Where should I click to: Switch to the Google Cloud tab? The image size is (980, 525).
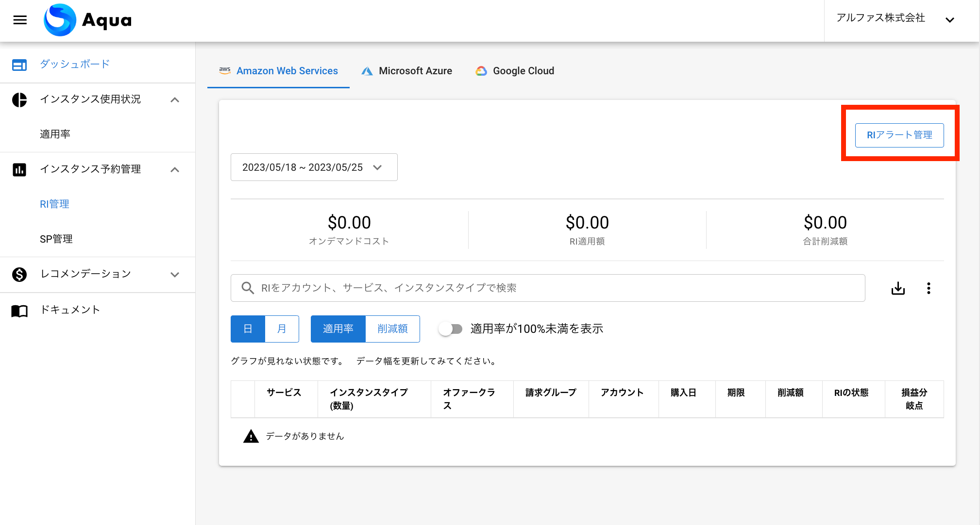click(x=515, y=71)
